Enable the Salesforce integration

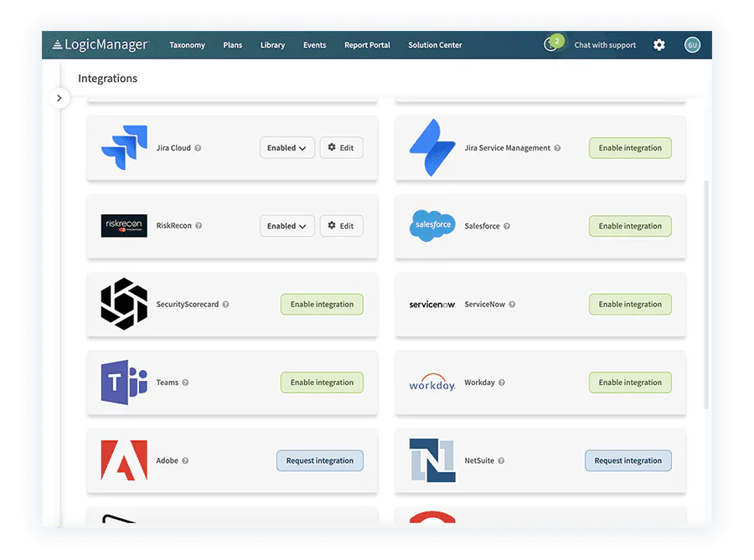630,225
